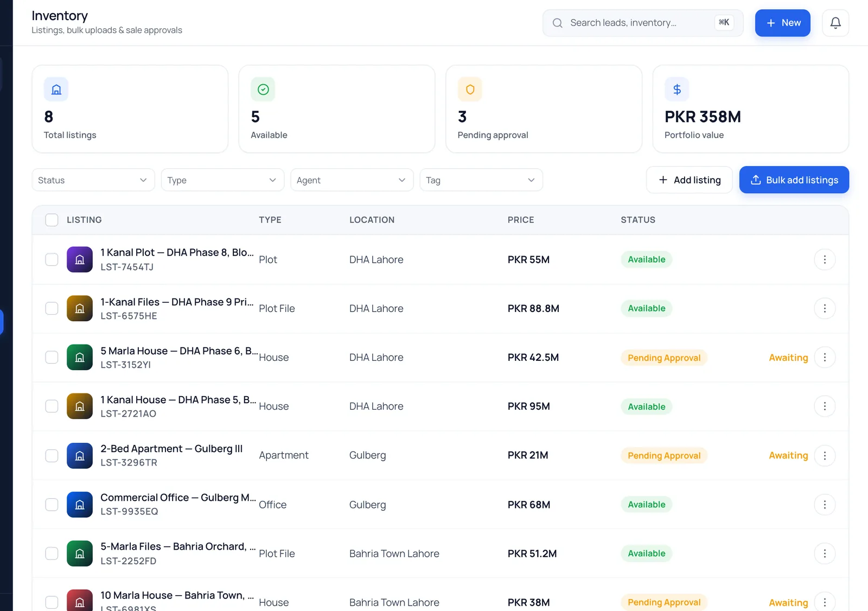Click Available card checkmark icon

tap(263, 90)
